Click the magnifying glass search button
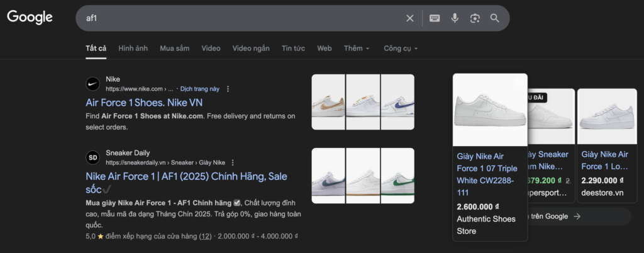 (495, 18)
